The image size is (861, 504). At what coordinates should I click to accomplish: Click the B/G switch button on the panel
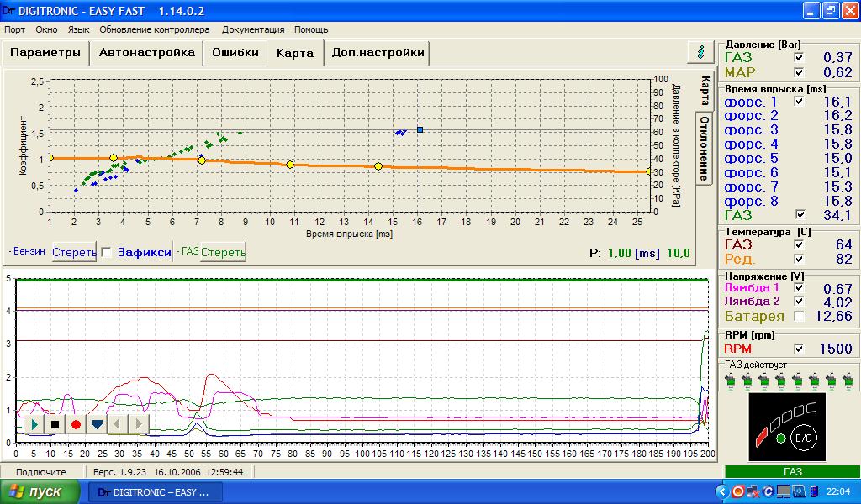tap(802, 438)
